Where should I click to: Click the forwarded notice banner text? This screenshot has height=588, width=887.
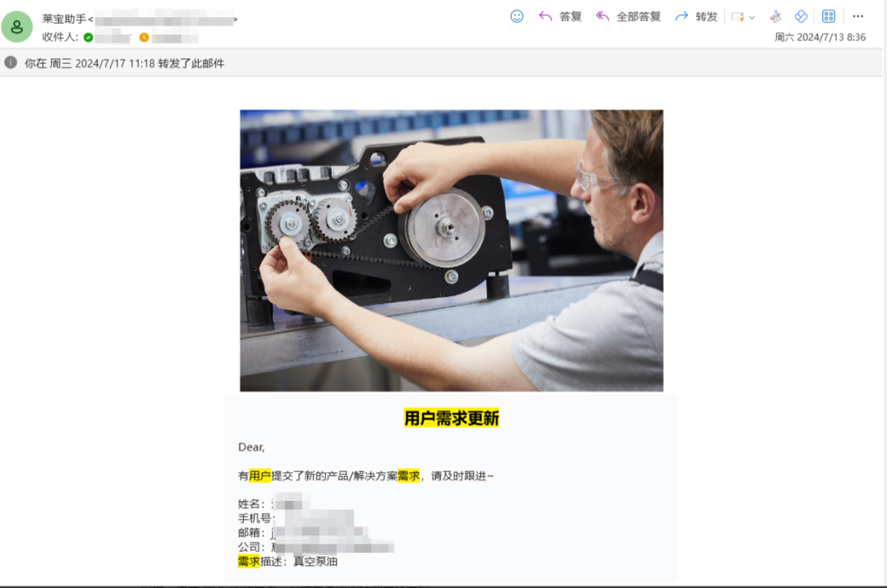[x=123, y=62]
